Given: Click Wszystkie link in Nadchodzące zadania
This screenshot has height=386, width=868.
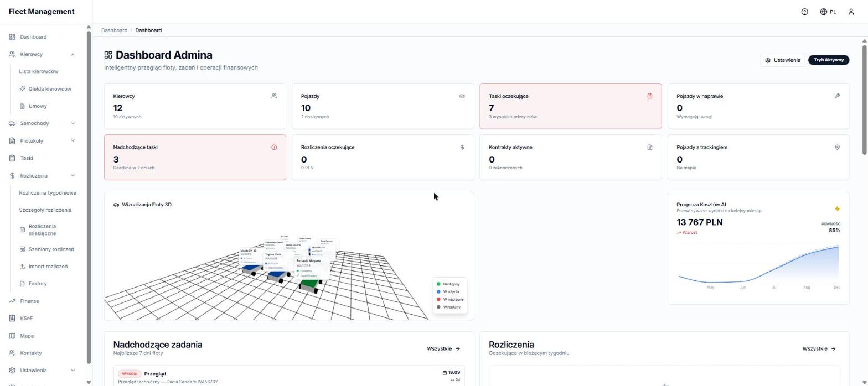Looking at the screenshot, I should pos(443,349).
